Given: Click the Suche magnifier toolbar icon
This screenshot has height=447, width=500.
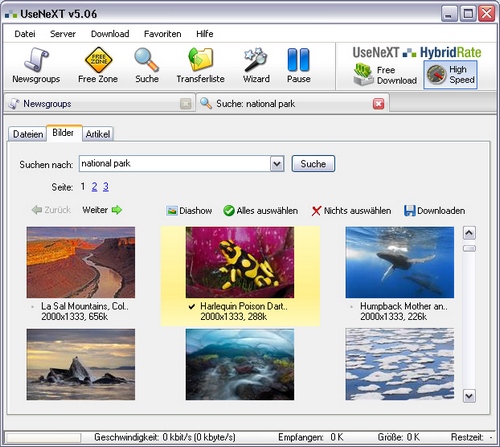Looking at the screenshot, I should tap(146, 60).
